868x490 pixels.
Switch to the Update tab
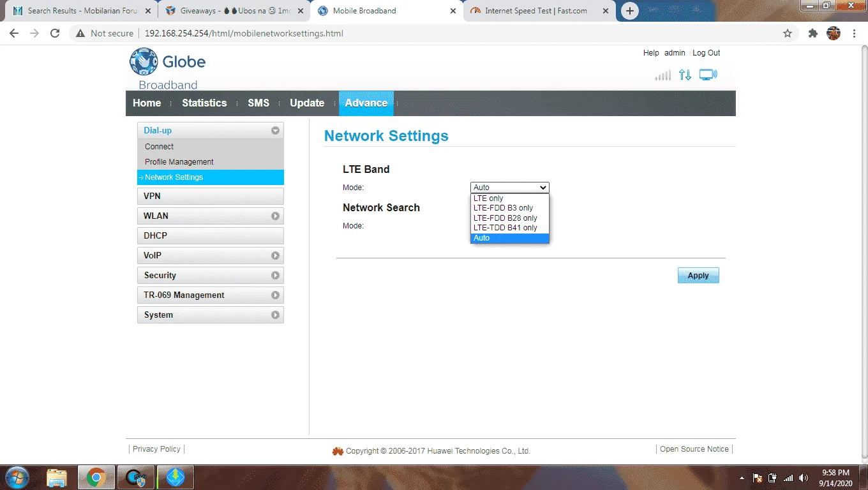pyautogui.click(x=307, y=103)
